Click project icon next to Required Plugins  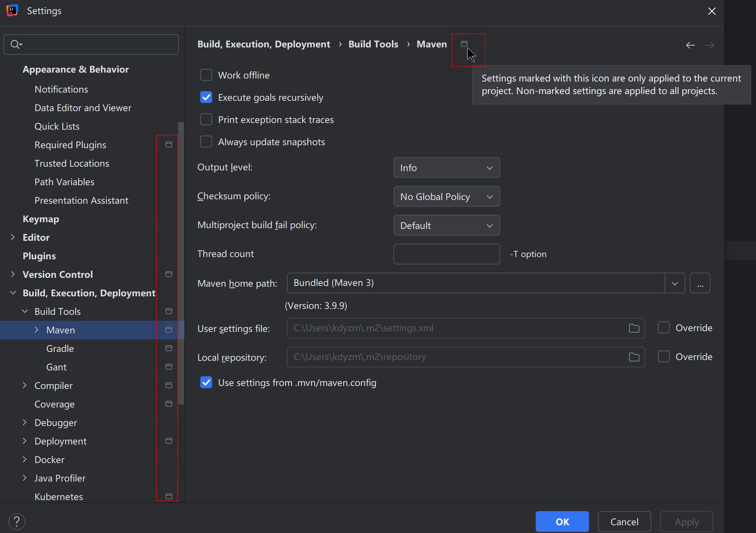pyautogui.click(x=169, y=144)
